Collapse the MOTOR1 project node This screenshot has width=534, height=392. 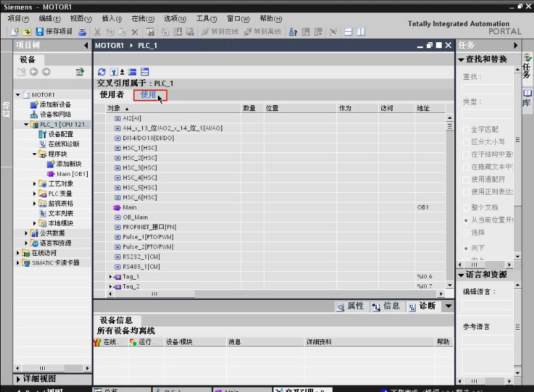point(18,95)
